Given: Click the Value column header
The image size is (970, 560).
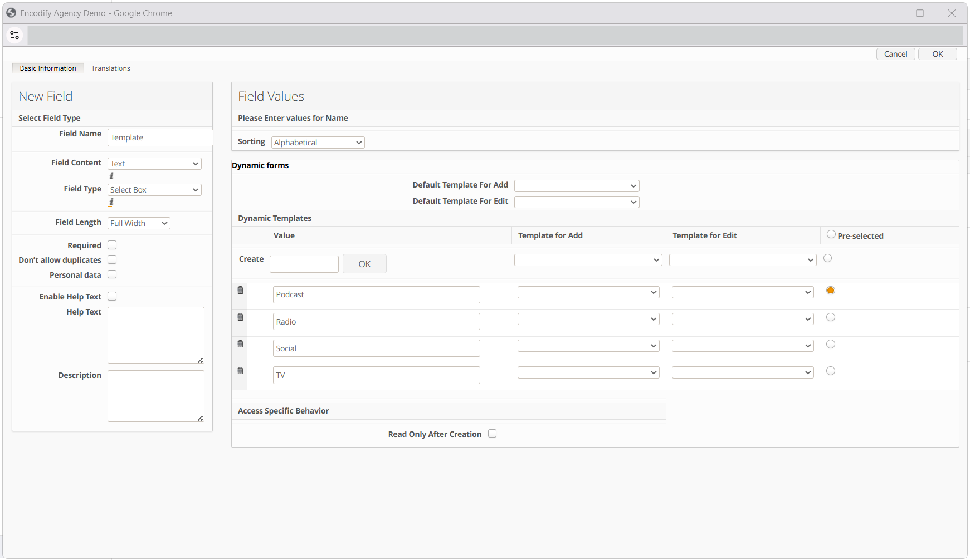Looking at the screenshot, I should click(284, 235).
